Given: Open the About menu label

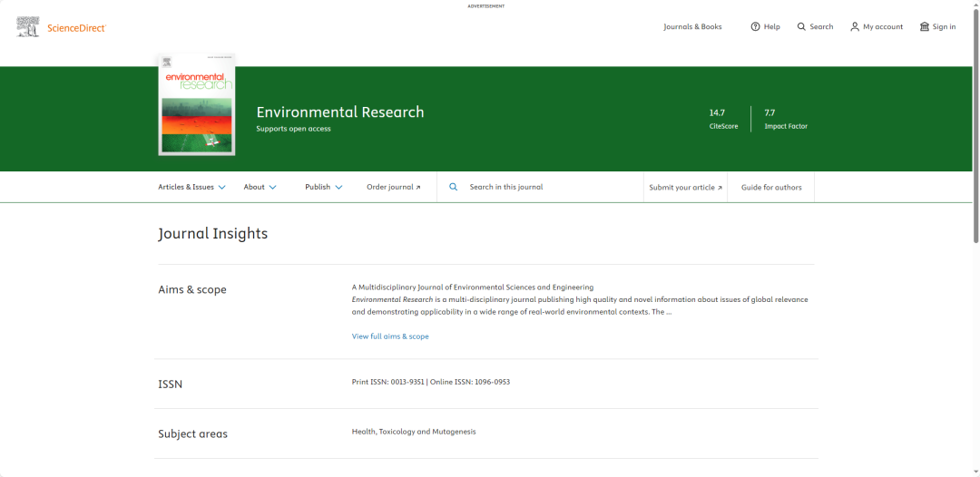Looking at the screenshot, I should [x=254, y=187].
